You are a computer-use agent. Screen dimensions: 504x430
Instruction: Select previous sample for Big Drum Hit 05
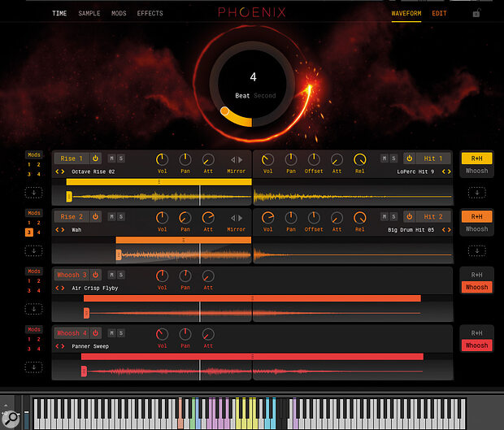point(444,230)
